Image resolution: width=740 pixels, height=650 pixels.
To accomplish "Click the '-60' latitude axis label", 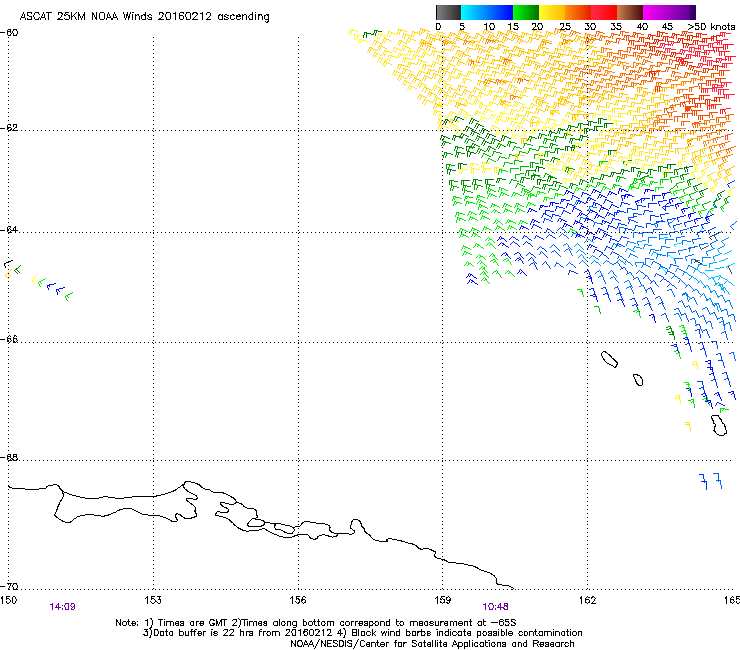I will coord(9,33).
